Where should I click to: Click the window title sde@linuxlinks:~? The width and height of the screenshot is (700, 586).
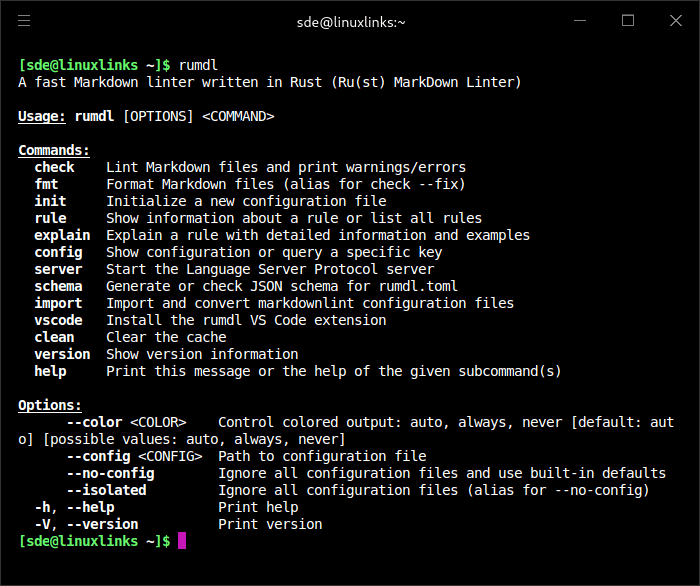click(351, 22)
